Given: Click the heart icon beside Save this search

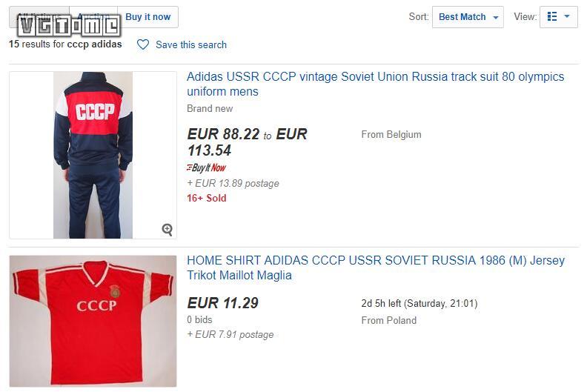Looking at the screenshot, I should click(143, 44).
